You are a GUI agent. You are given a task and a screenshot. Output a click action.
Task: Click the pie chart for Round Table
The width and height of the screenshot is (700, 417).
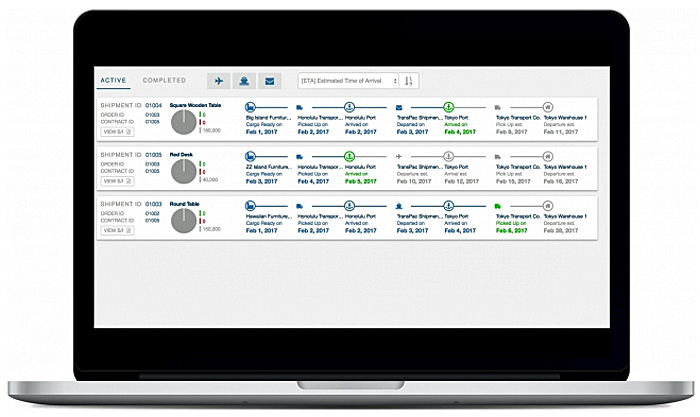(183, 221)
